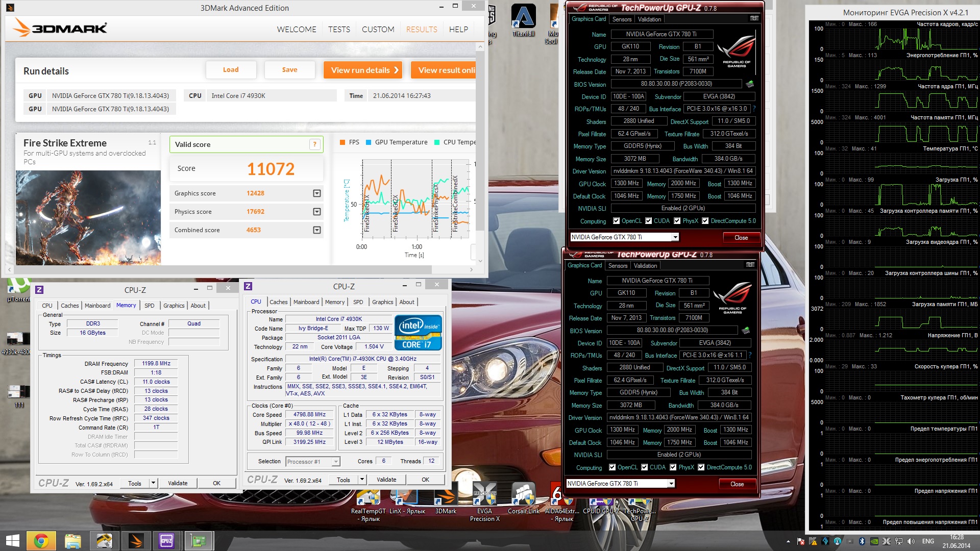Open the TESTS tab in 3DMark
980x551 pixels.
click(x=339, y=30)
